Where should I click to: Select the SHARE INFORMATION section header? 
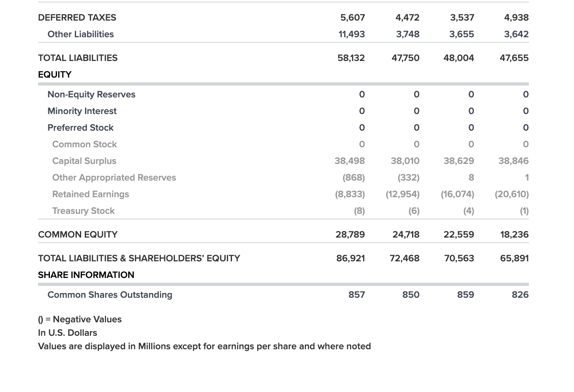pos(86,275)
